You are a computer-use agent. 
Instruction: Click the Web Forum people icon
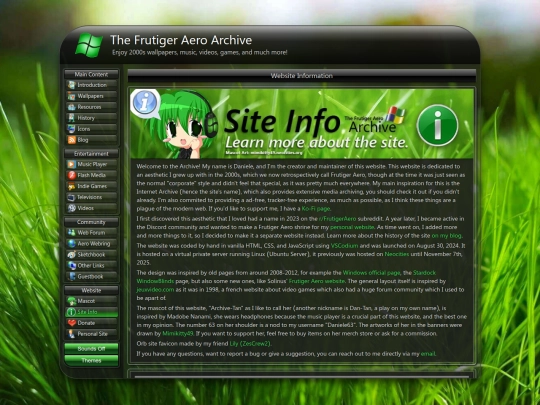[x=71, y=233]
